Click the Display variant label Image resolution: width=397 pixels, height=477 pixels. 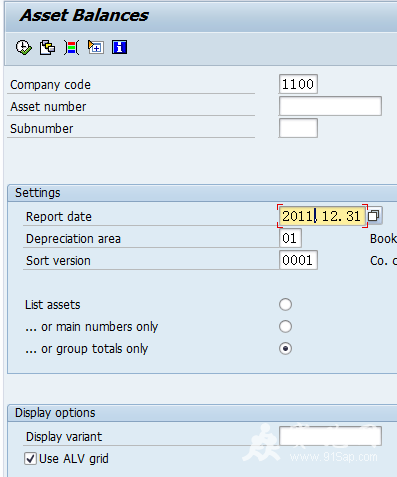[x=64, y=437]
